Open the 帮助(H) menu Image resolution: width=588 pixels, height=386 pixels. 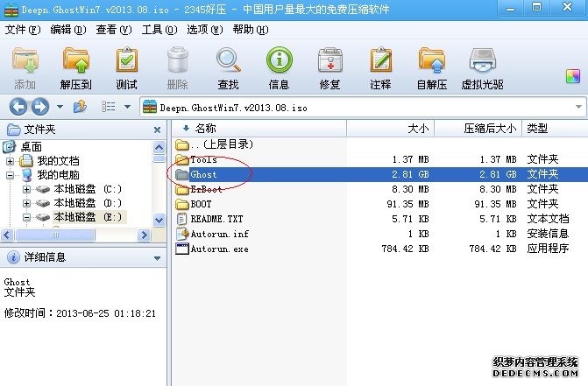coord(250,30)
